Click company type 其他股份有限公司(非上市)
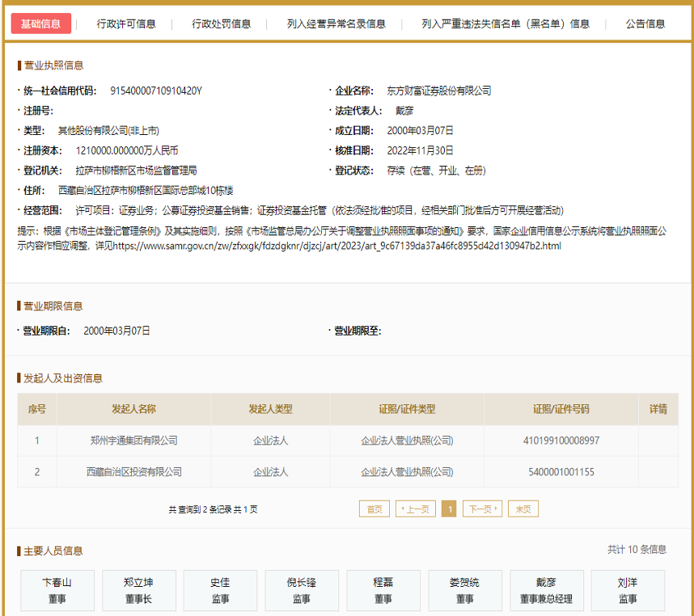 click(x=108, y=131)
